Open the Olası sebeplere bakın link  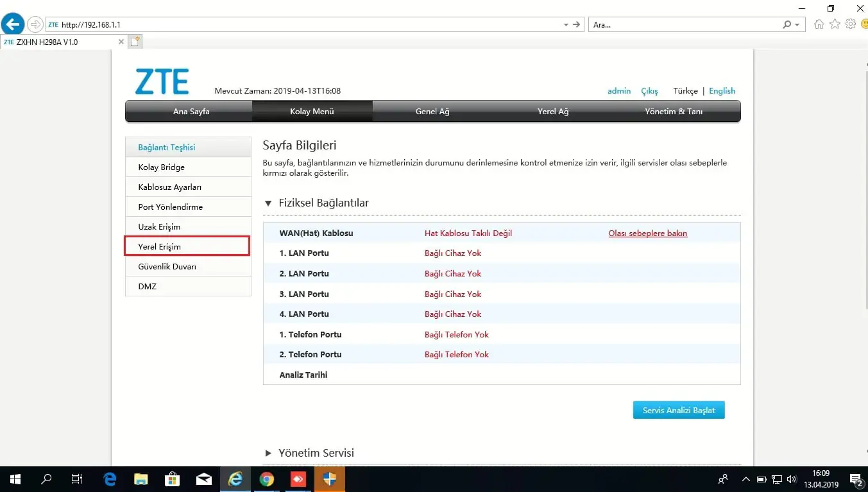tap(647, 233)
